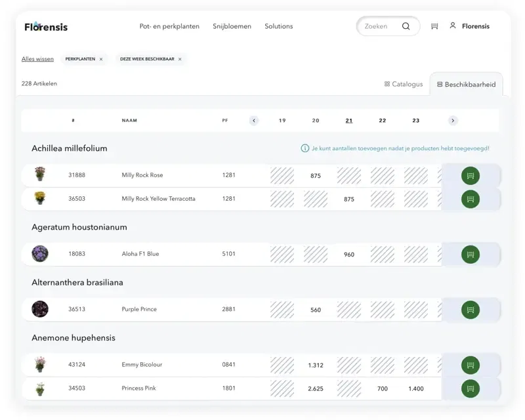The width and height of the screenshot is (525, 420).
Task: Click article number 36503
Action: point(77,199)
